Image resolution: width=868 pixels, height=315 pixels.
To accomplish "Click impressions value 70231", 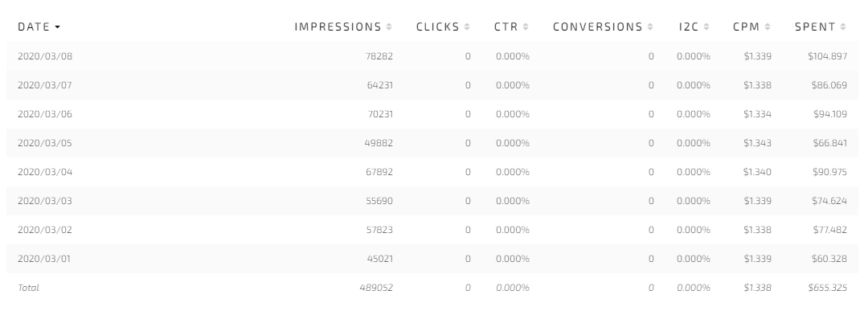I will [380, 114].
